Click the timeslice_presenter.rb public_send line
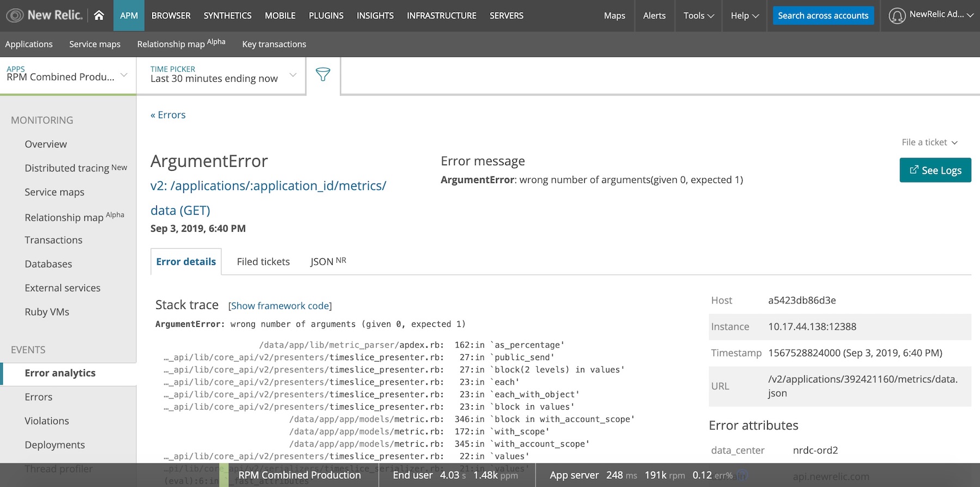This screenshot has width=980, height=487. click(359, 357)
